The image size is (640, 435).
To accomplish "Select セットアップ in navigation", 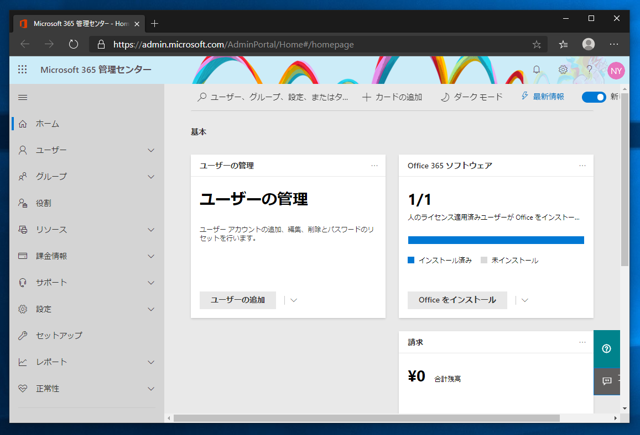I will pos(59,335).
